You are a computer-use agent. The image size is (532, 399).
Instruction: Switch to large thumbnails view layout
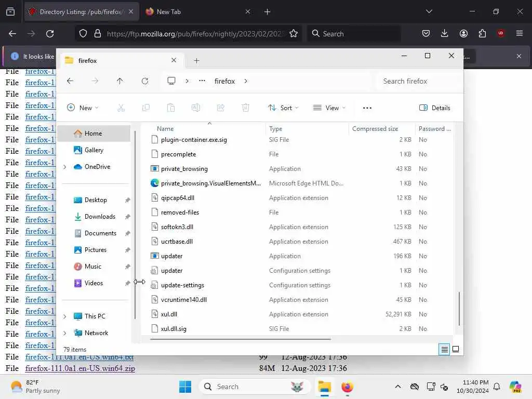(x=456, y=349)
